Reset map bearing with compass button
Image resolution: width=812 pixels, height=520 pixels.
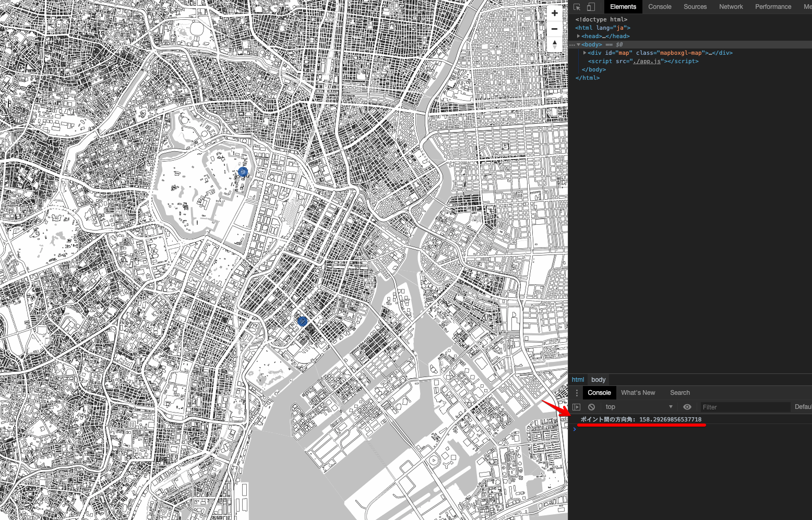554,44
